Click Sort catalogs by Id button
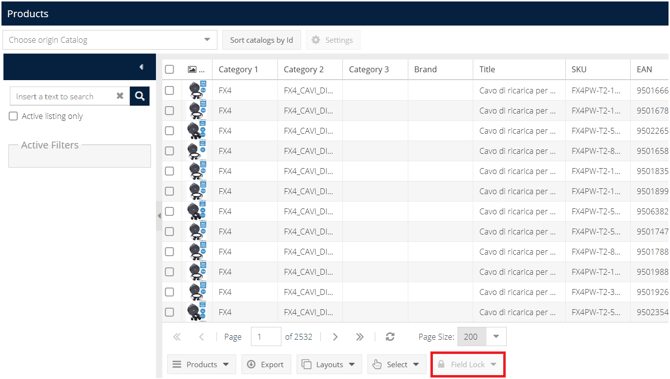Screen dimensions: 670x379 262,40
